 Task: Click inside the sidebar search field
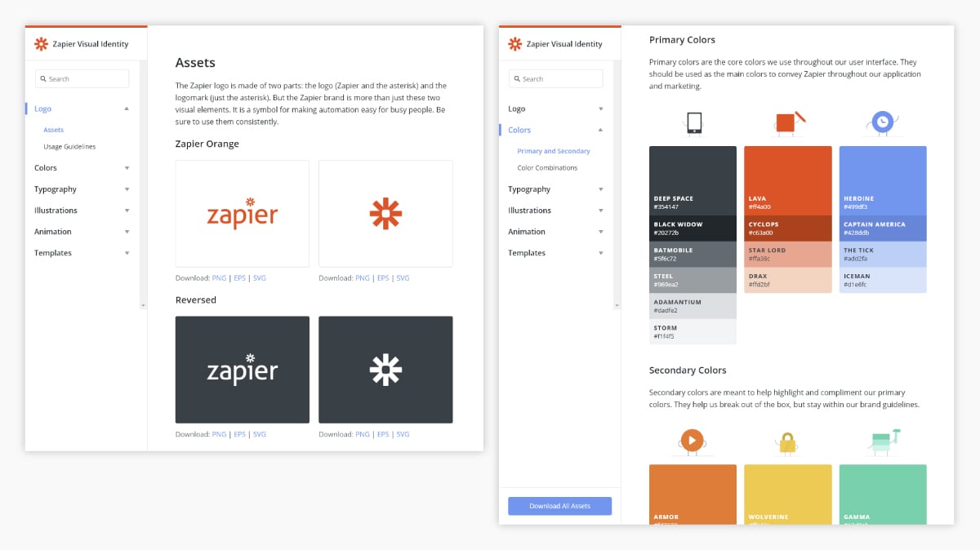point(82,78)
